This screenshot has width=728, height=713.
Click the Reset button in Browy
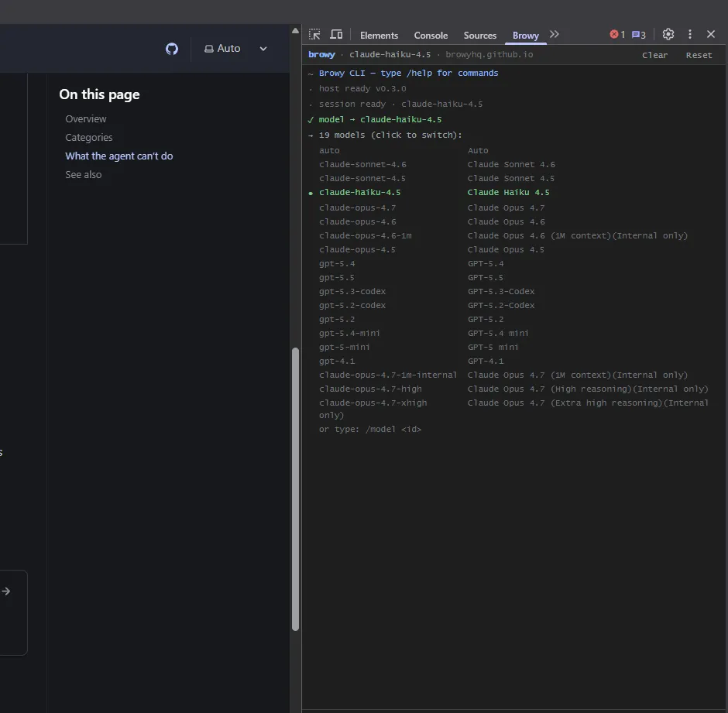coord(699,55)
